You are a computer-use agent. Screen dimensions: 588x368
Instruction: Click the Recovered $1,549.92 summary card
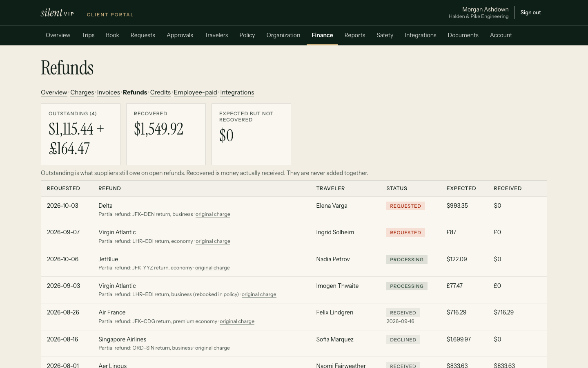point(166,134)
